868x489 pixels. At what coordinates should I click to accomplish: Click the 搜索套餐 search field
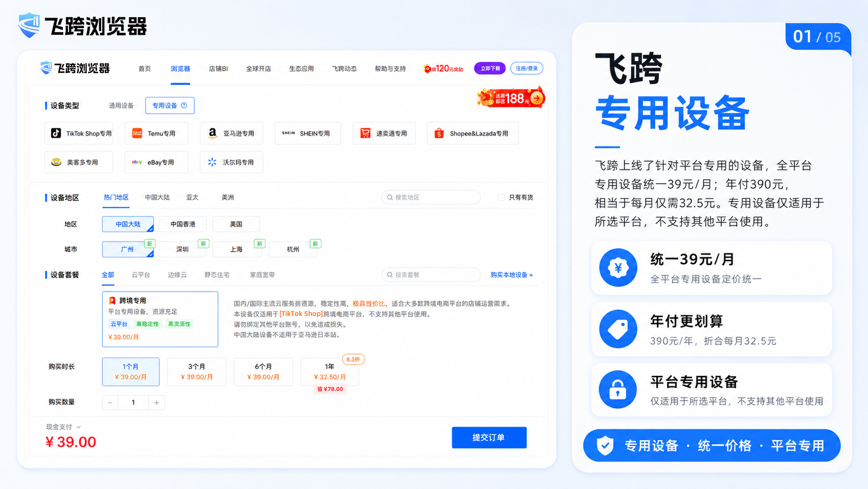pos(431,275)
